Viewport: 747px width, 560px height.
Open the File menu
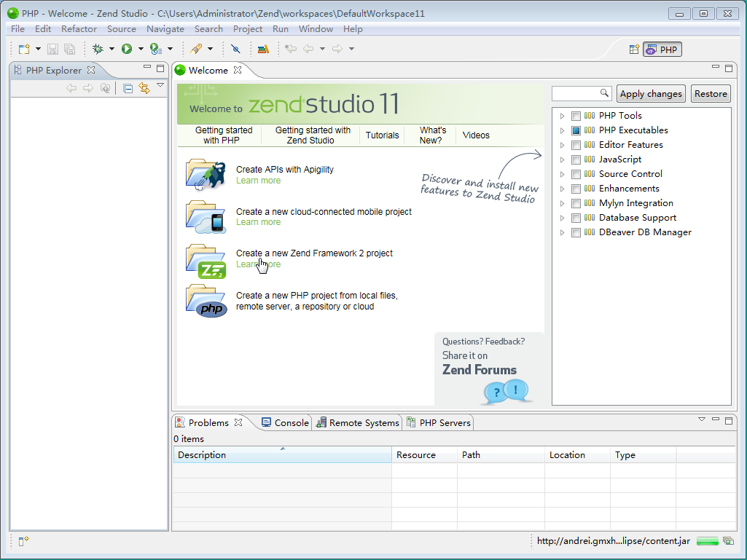click(x=17, y=29)
